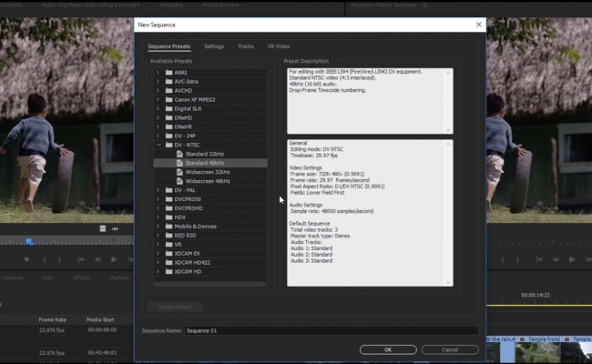Click the HDV folder icon
This screenshot has width=592, height=364.
pyautogui.click(x=168, y=217)
